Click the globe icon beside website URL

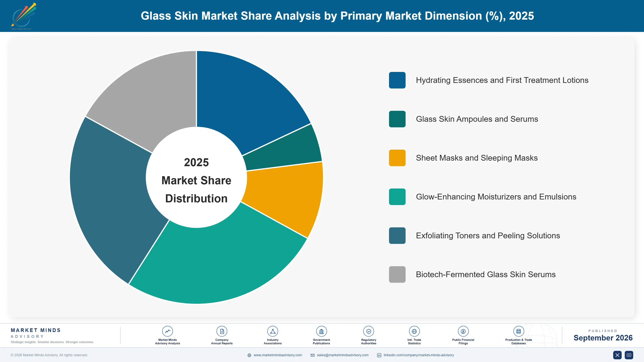click(x=249, y=355)
